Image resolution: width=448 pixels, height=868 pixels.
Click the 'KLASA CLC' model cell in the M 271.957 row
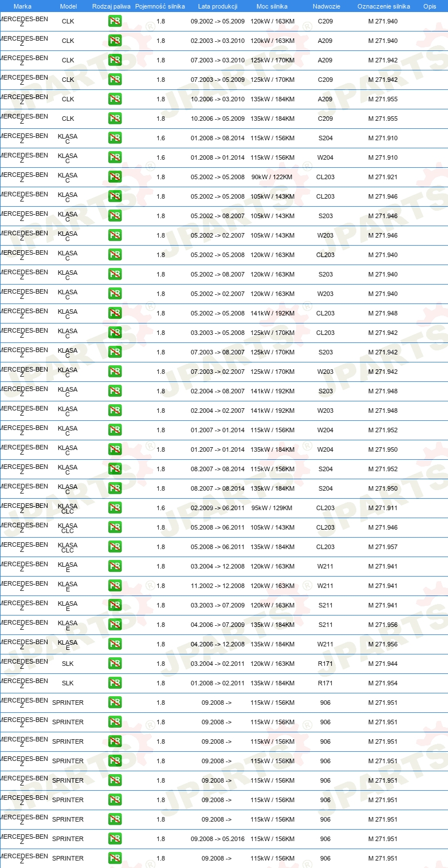(x=68, y=547)
